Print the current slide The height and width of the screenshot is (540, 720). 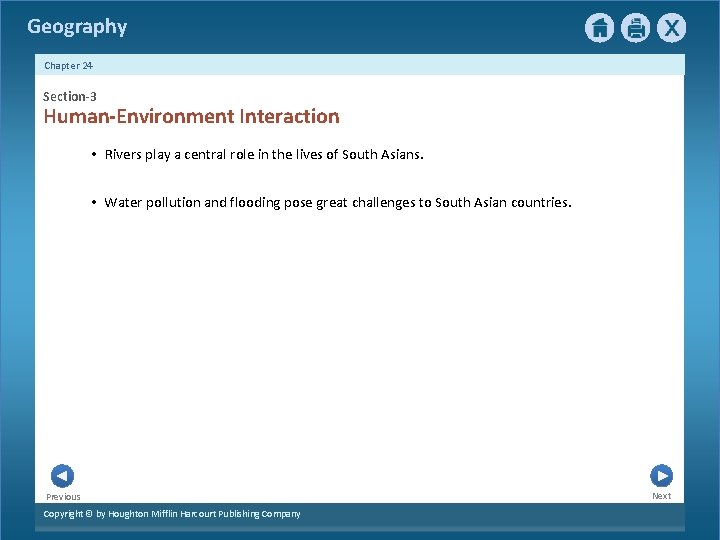(636, 28)
